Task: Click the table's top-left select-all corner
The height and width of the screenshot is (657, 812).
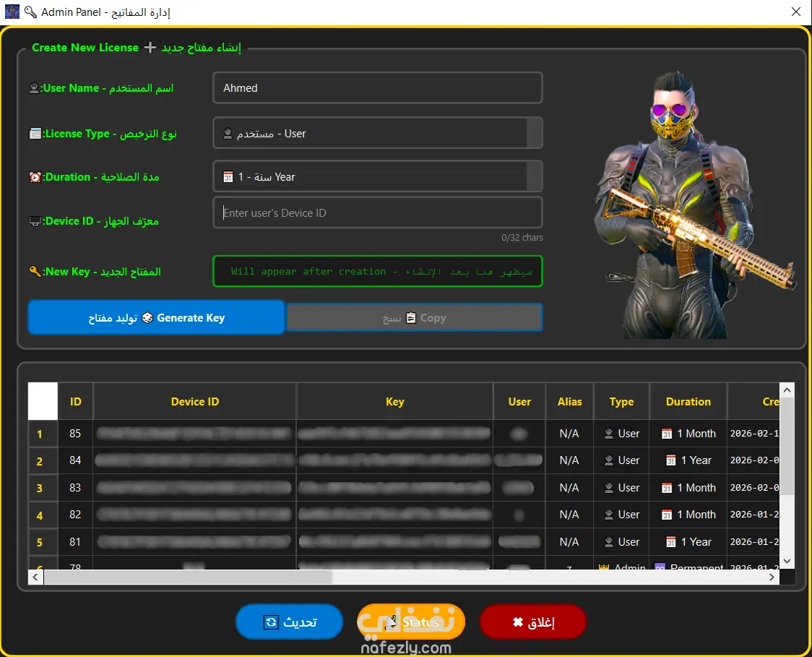Action: [x=43, y=401]
